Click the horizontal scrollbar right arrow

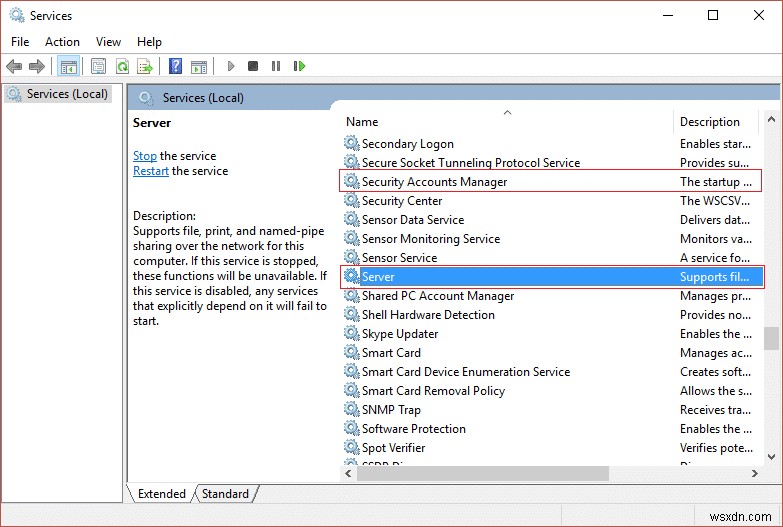point(755,473)
